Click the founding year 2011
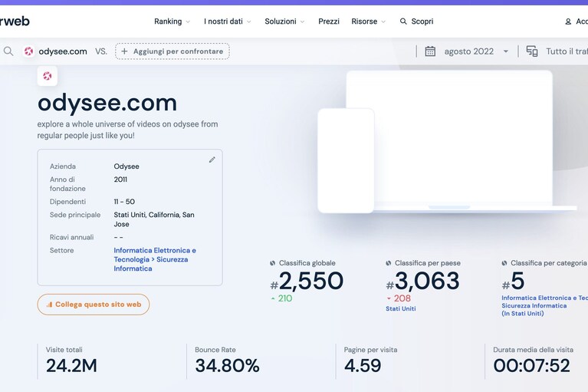 pos(120,180)
